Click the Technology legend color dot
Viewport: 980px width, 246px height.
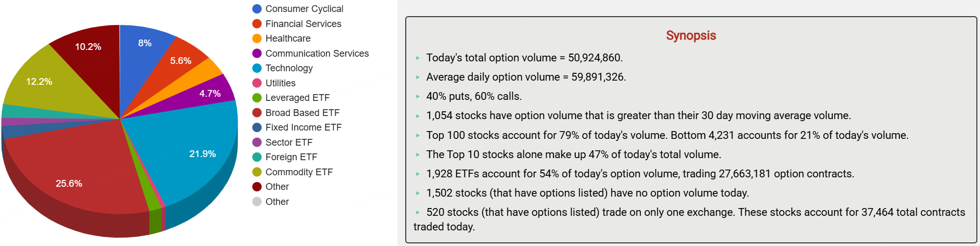(x=256, y=68)
